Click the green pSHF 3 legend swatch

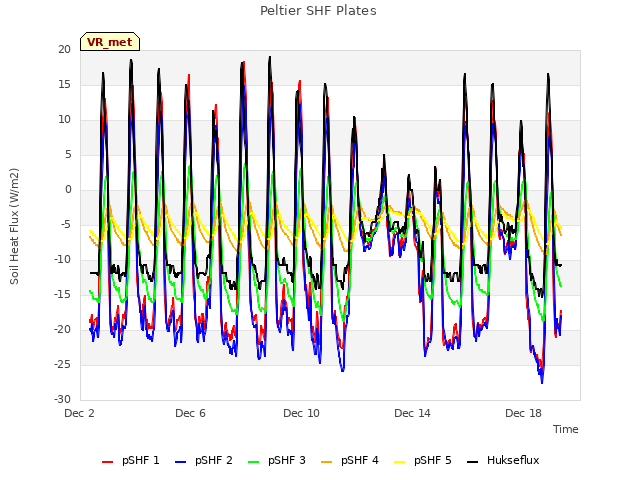pos(253,462)
